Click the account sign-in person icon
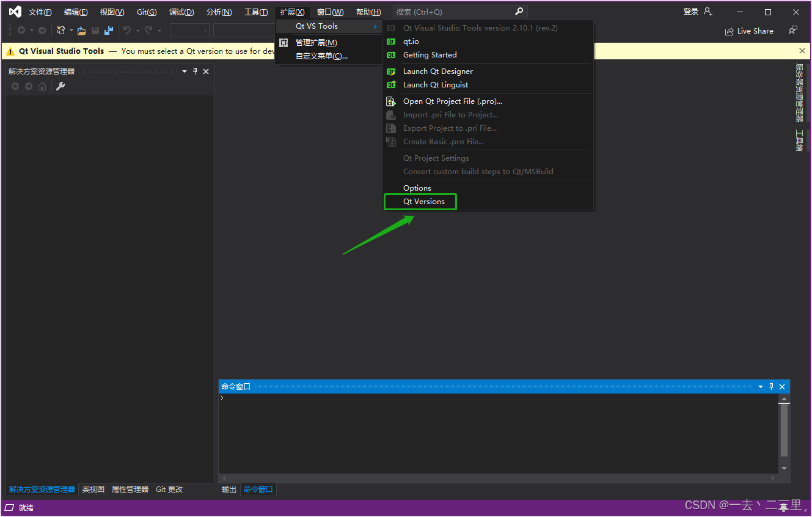Image resolution: width=812 pixels, height=517 pixels. click(708, 12)
